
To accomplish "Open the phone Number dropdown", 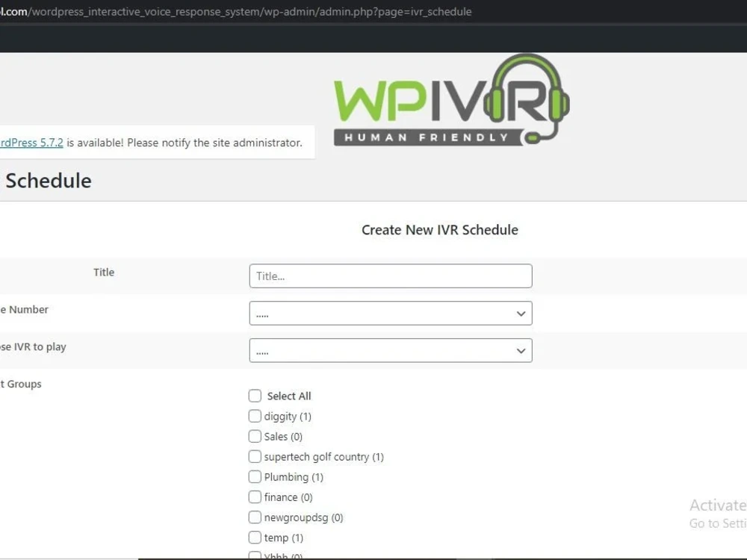I will pyautogui.click(x=390, y=314).
